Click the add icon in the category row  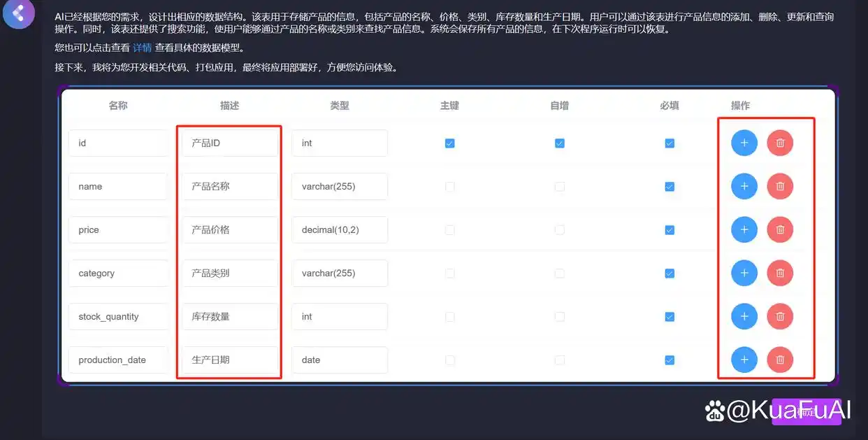coord(744,273)
